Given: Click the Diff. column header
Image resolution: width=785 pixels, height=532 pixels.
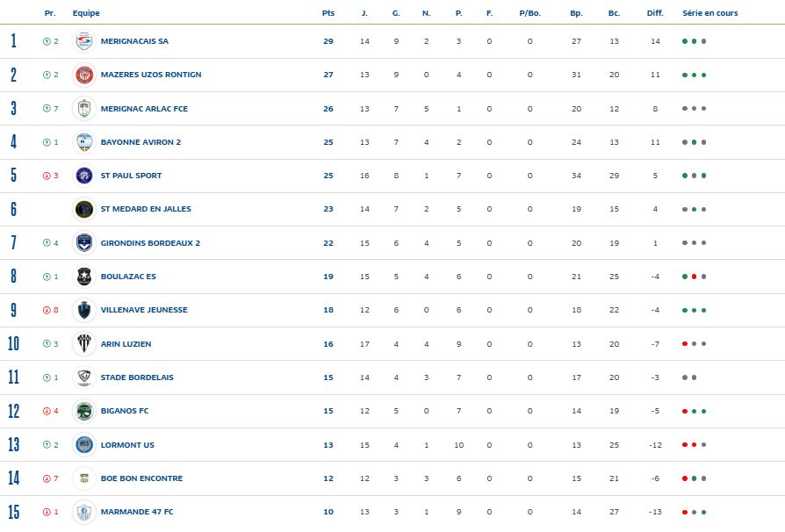Looking at the screenshot, I should (x=655, y=13).
